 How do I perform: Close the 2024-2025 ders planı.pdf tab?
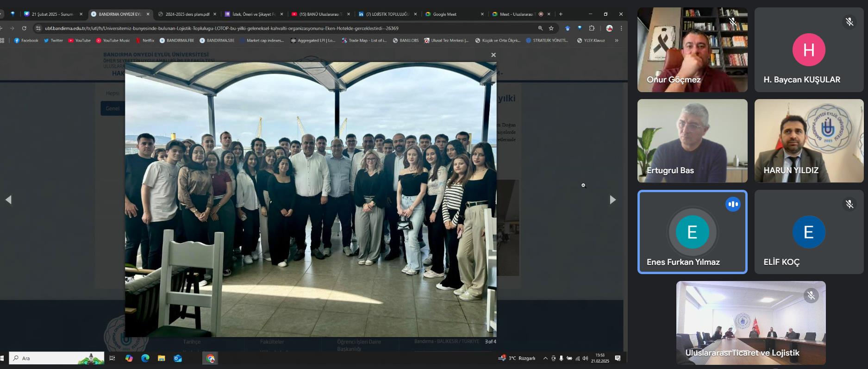pos(214,14)
